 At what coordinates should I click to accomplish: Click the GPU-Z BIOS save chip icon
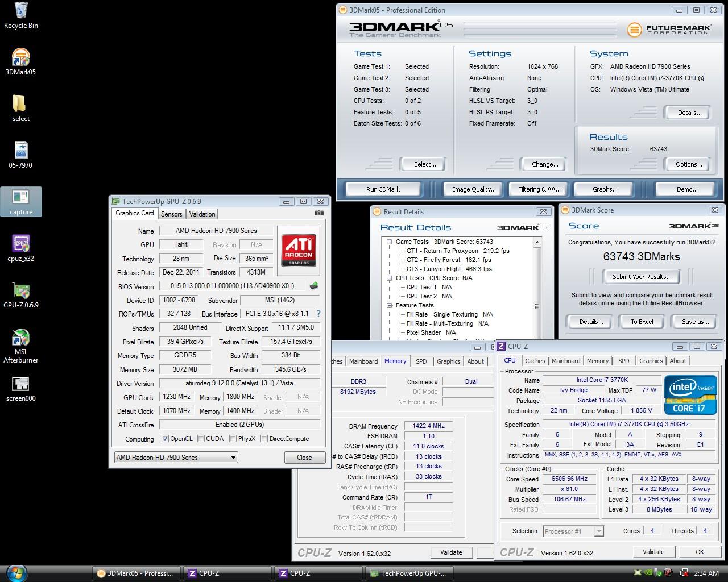313,286
